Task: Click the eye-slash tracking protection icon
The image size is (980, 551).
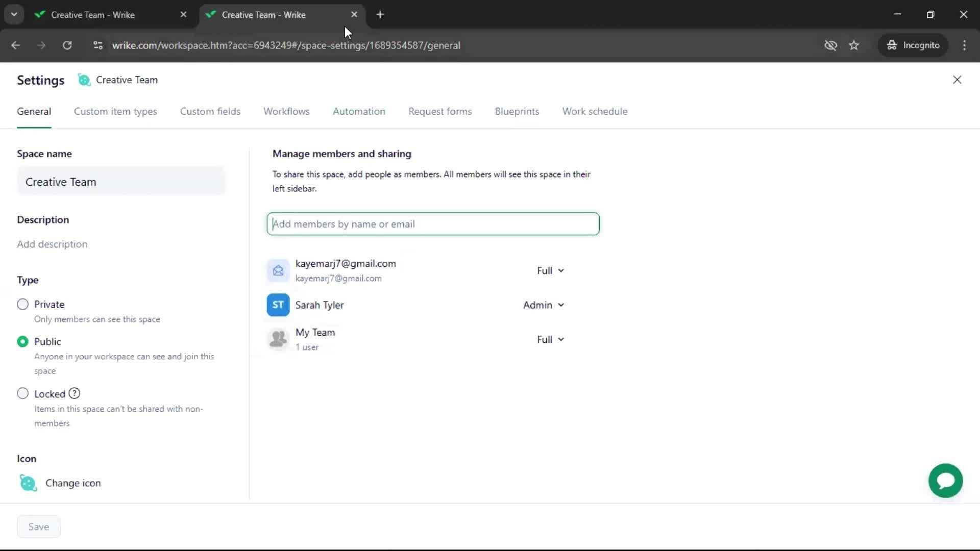Action: click(830, 45)
